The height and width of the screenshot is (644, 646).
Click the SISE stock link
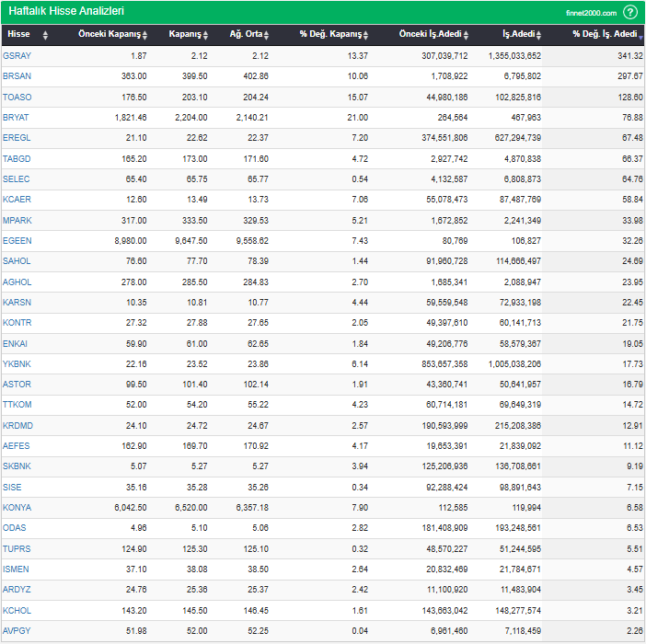tap(13, 487)
